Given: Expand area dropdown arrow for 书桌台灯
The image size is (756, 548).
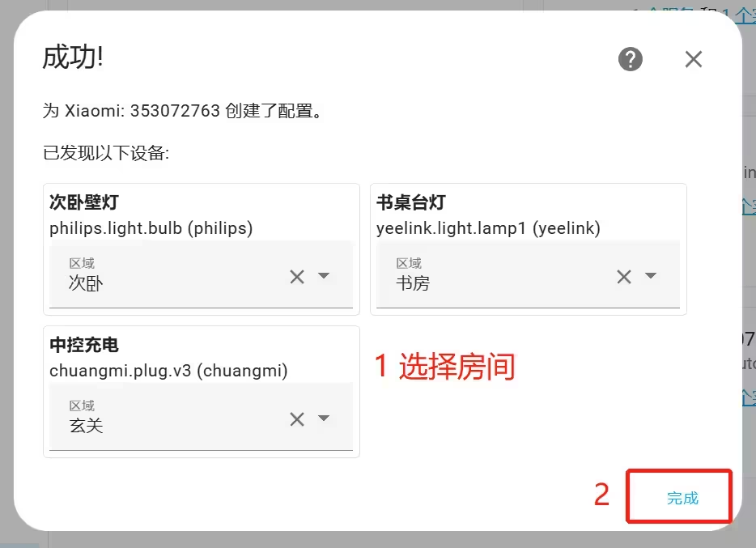Looking at the screenshot, I should coord(651,276).
